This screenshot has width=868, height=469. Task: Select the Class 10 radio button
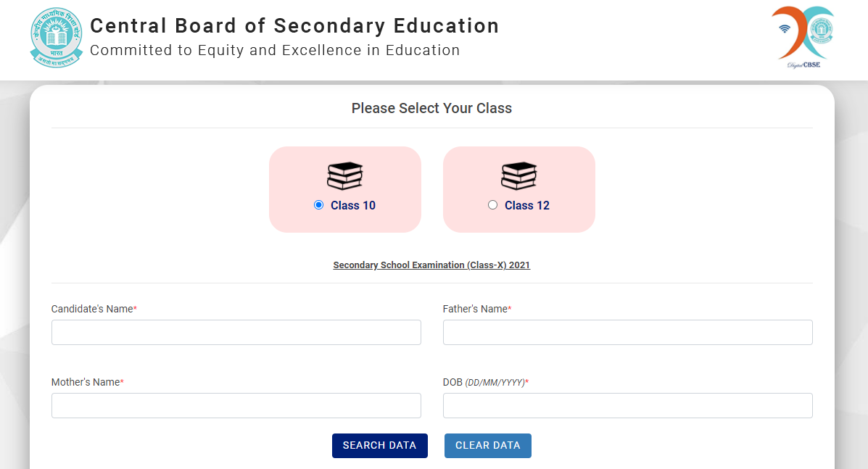coord(318,205)
